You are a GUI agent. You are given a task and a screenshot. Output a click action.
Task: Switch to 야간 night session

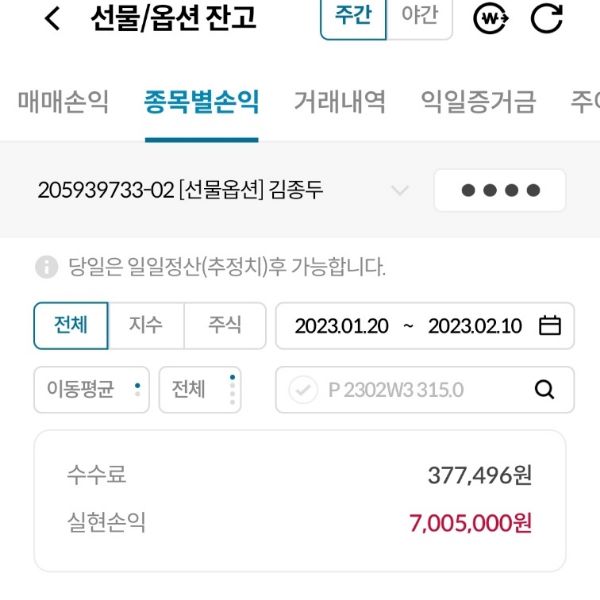[419, 17]
